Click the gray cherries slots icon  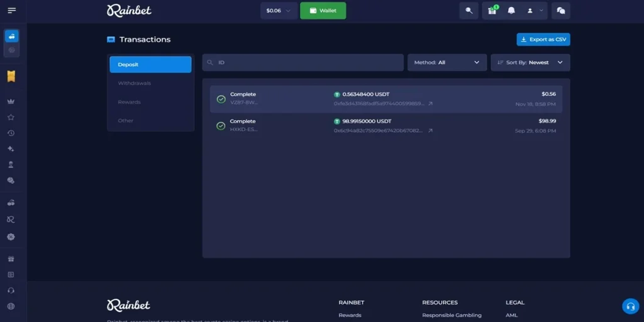[x=11, y=203]
